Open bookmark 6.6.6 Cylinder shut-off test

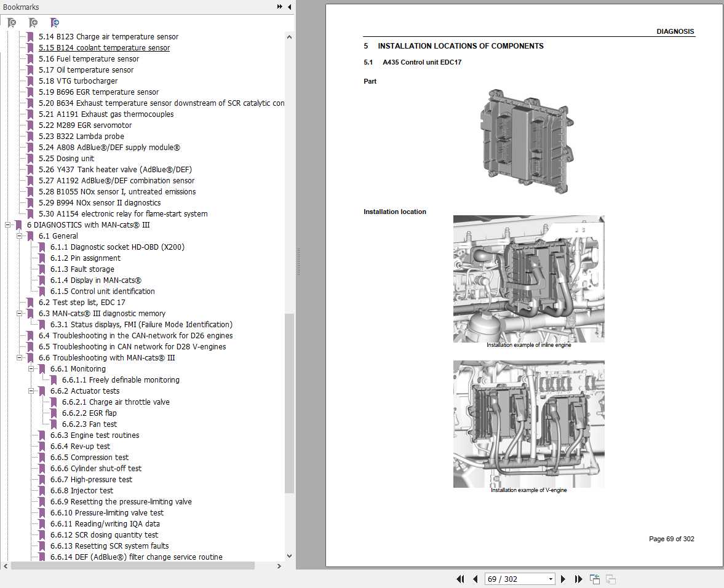[x=96, y=469]
